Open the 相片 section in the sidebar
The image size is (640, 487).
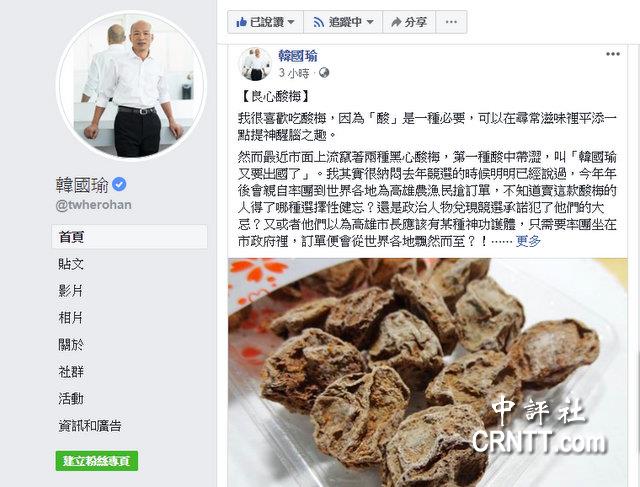point(71,318)
